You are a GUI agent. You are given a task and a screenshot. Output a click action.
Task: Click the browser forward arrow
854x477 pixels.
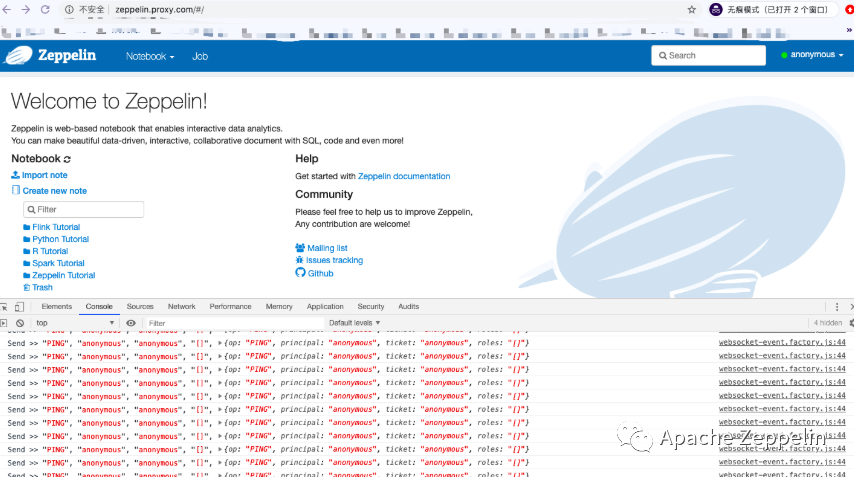(x=26, y=9)
